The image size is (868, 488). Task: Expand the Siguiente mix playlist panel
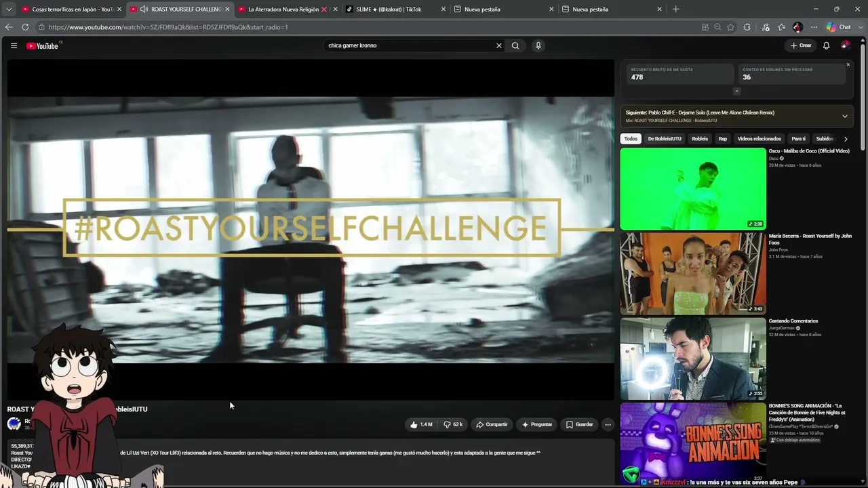(844, 116)
